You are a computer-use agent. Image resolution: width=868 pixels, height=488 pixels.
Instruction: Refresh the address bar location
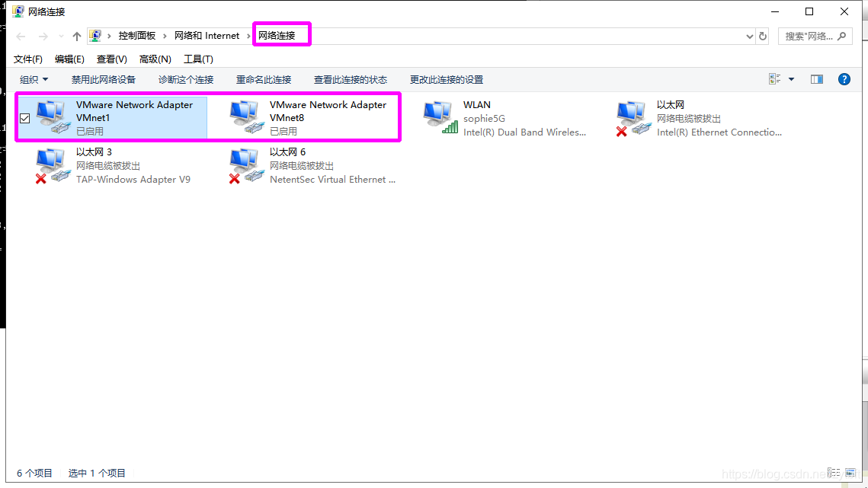(763, 36)
